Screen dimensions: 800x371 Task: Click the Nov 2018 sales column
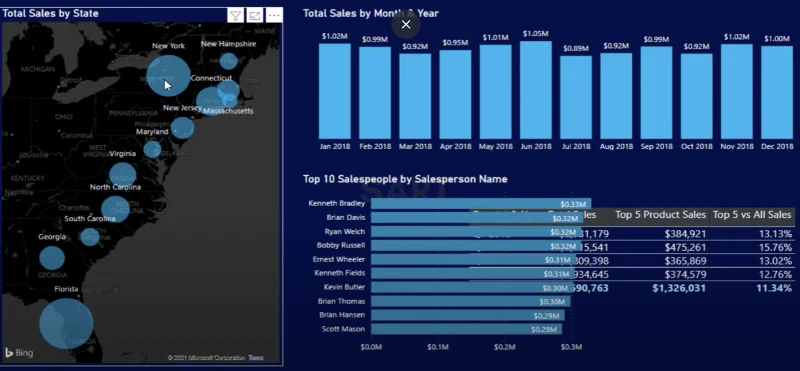[737, 91]
